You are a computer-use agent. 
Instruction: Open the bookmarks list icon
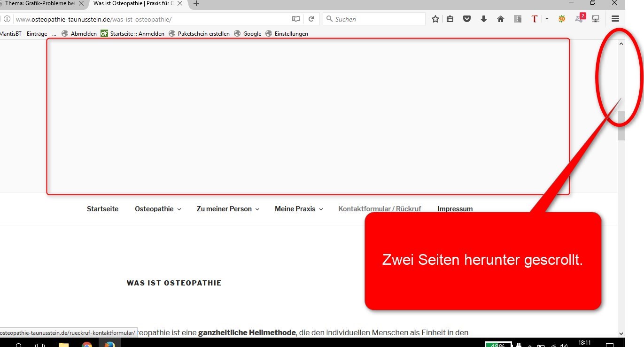(450, 19)
